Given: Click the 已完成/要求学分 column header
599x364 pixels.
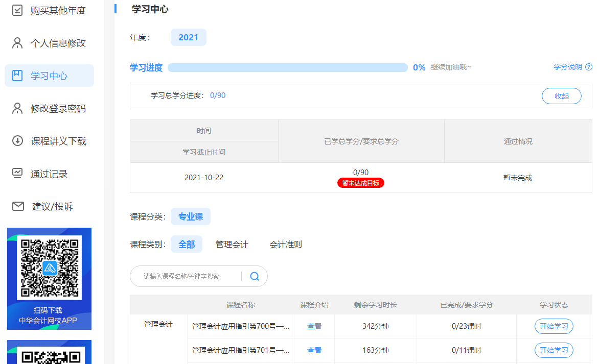Looking at the screenshot, I should pos(467,305).
